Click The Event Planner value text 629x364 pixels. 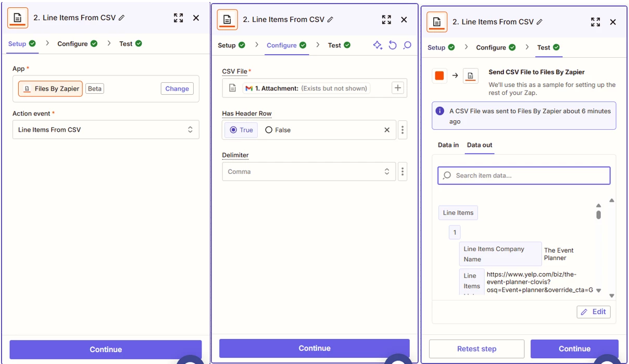click(x=559, y=254)
